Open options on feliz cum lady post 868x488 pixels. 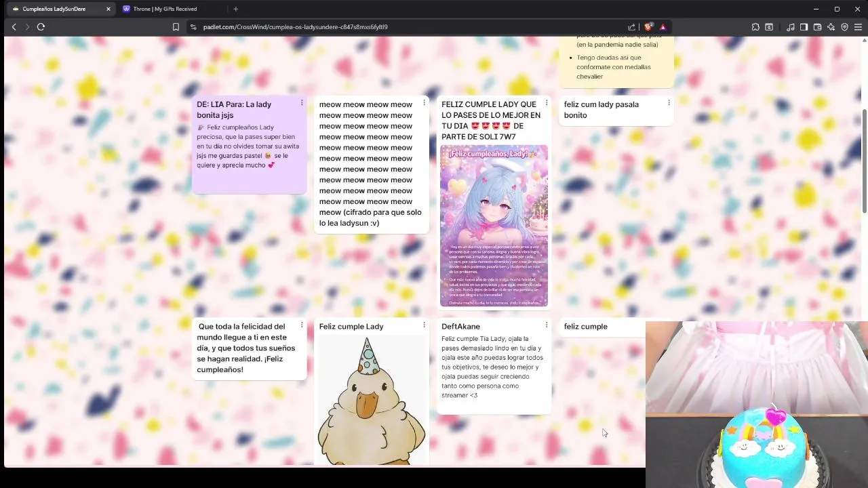[669, 103]
